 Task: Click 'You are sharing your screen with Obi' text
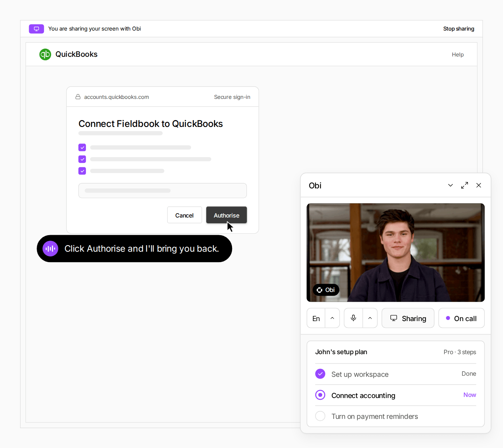(x=95, y=29)
